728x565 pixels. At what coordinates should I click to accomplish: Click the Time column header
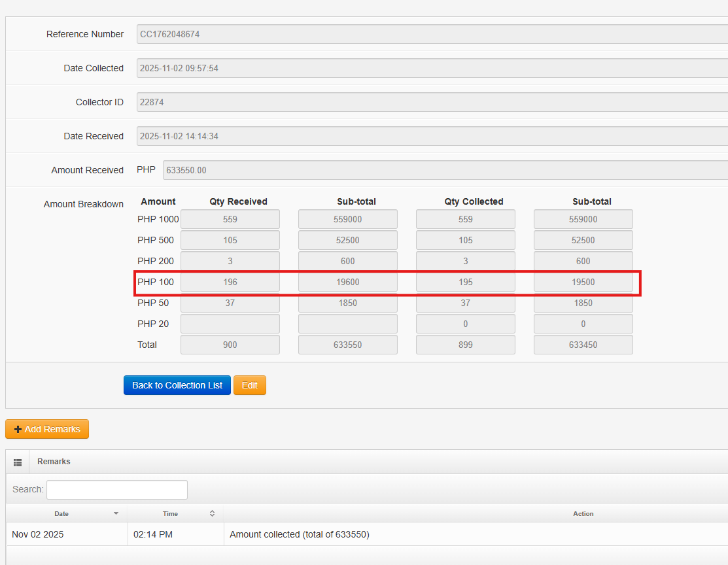171,513
